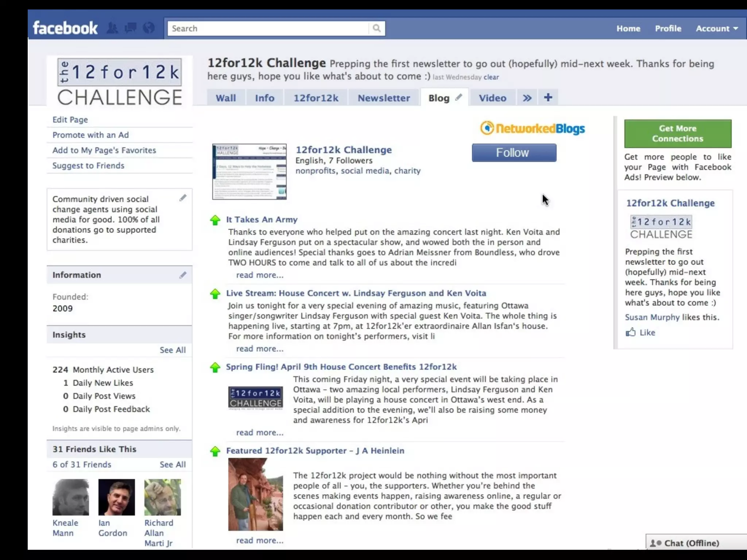Open the Account dropdown menu
Screen dimensions: 747x560
716,28
